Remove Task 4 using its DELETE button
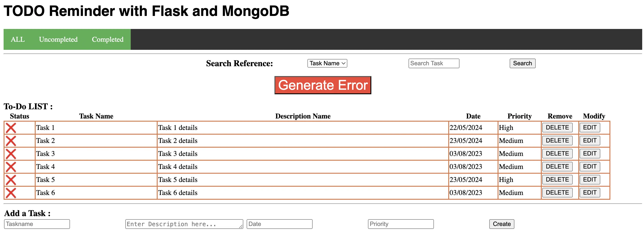Viewport: 644px width, 241px height. point(557,167)
